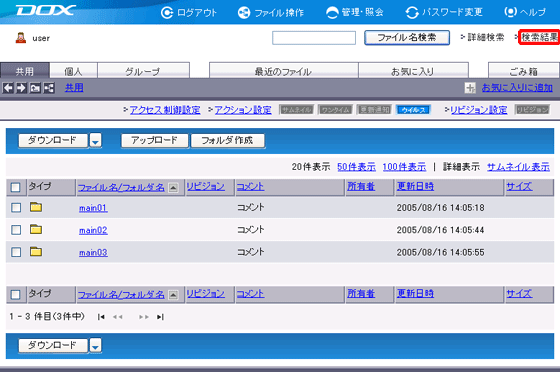Open top ダウンロード dropdown arrow
Screen dimensions: 560x372
95,141
